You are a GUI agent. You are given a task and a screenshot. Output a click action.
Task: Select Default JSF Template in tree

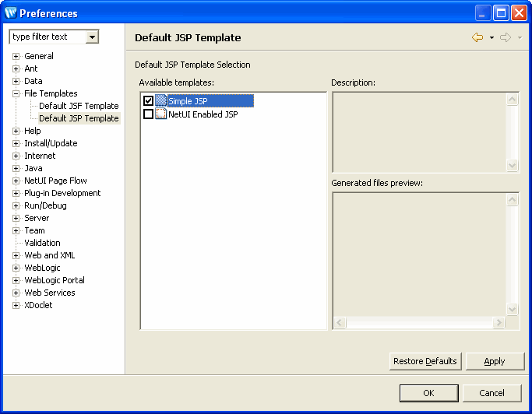coord(79,106)
